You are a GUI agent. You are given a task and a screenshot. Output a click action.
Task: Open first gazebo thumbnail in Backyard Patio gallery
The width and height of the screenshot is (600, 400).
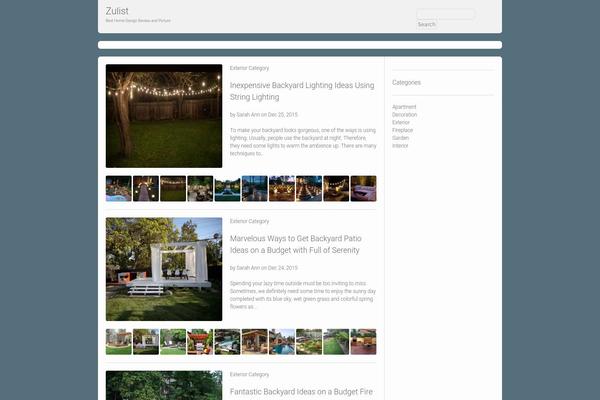(x=119, y=341)
